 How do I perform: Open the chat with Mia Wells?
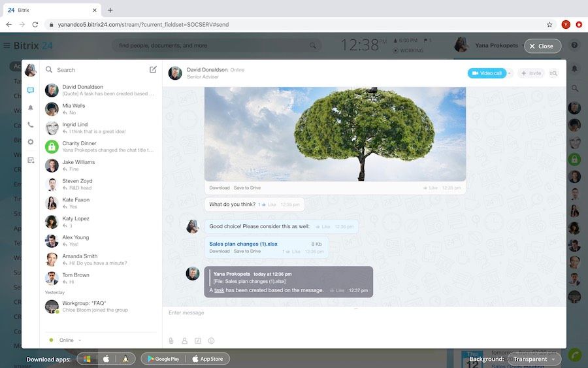pyautogui.click(x=98, y=109)
